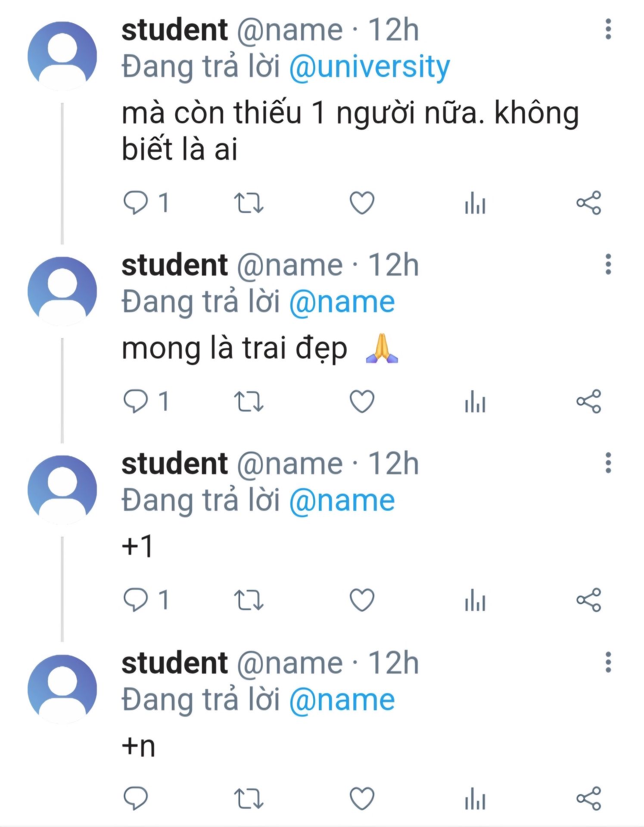Open profile avatar of the first tweet
This screenshot has height=827, width=644.
[x=62, y=56]
